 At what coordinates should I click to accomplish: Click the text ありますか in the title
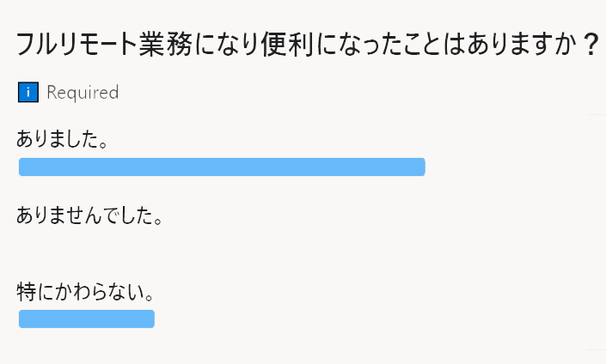point(520,45)
